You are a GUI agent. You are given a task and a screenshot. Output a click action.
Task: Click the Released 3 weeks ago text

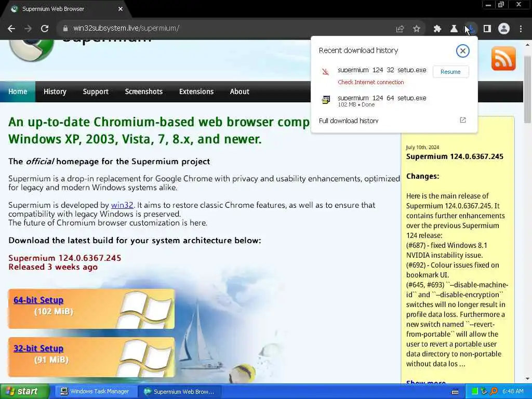click(53, 267)
